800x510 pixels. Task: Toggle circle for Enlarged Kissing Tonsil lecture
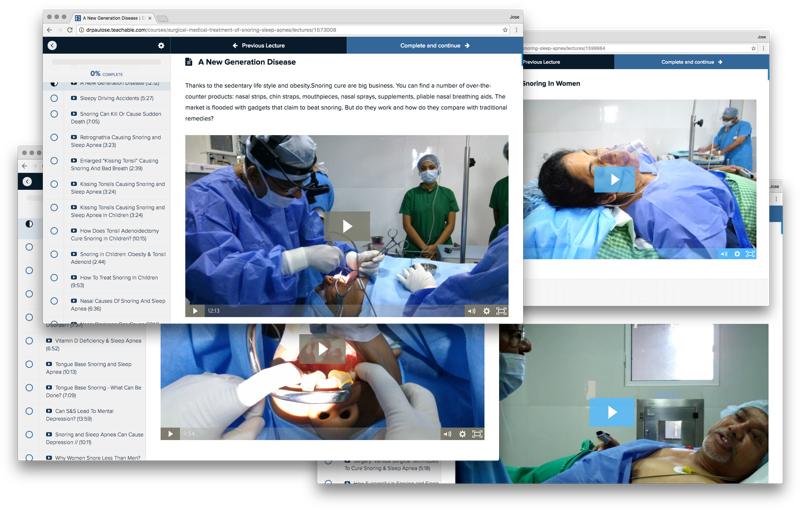click(x=54, y=161)
